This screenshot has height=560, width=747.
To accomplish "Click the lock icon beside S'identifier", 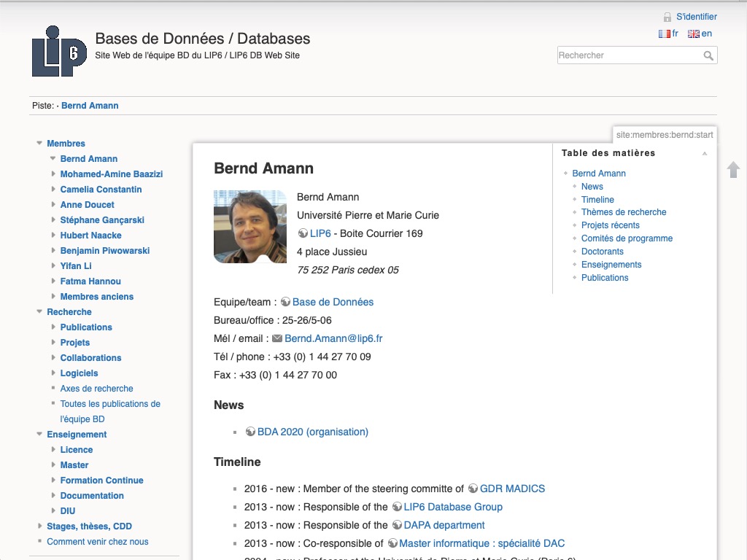I will pos(667,17).
